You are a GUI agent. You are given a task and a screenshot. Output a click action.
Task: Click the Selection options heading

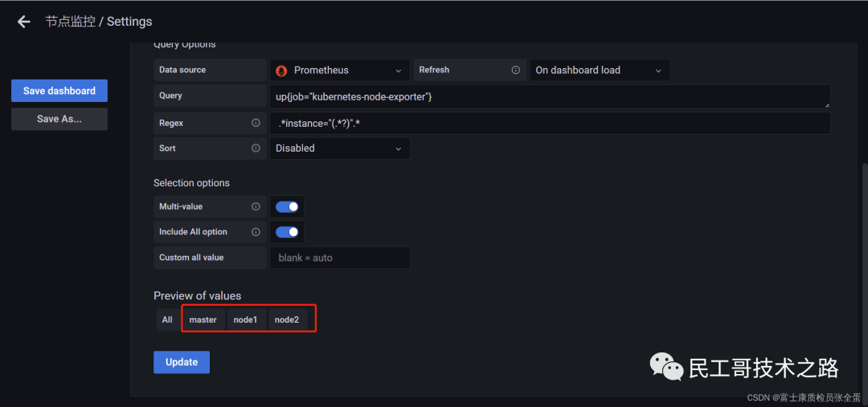[x=191, y=182]
